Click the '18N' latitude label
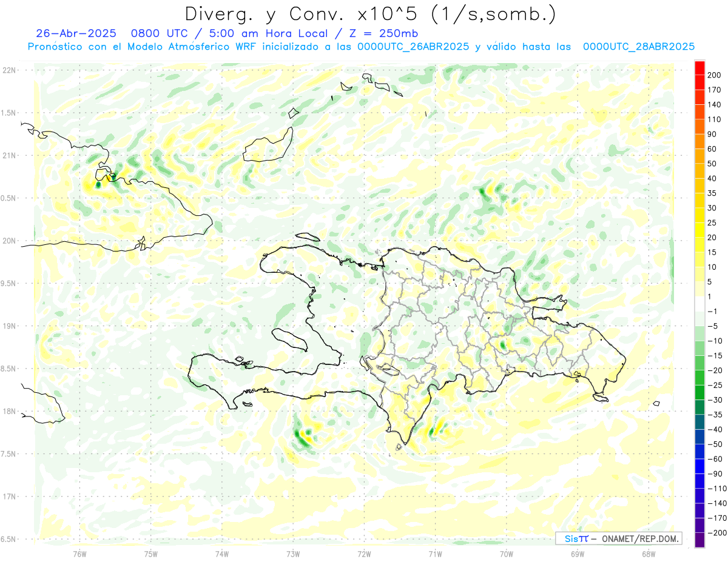The height and width of the screenshot is (562, 728). point(10,412)
